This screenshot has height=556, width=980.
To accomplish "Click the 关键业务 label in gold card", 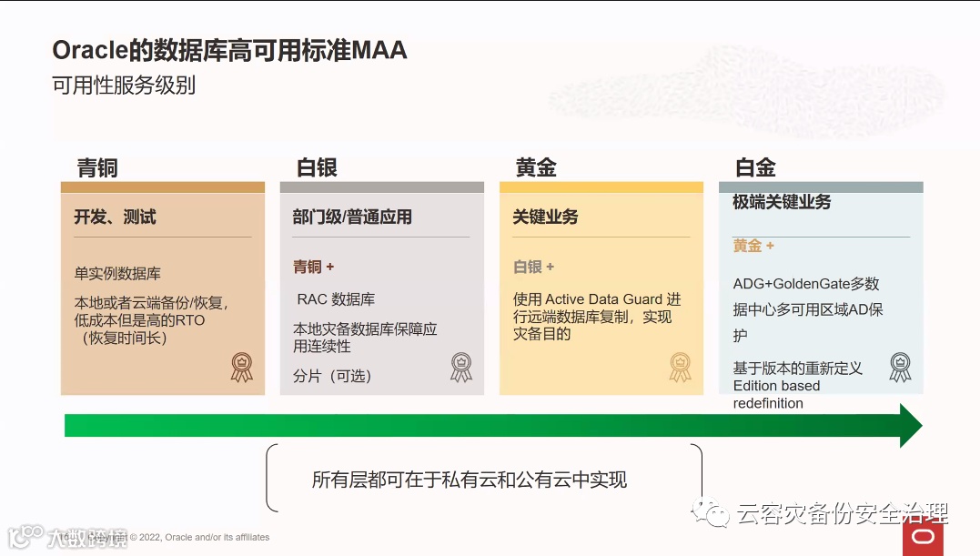I will (546, 217).
